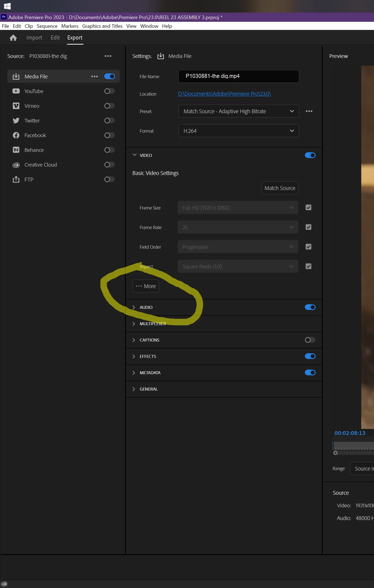Expand the EFFECTS section
374x588 pixels.
coord(134,357)
